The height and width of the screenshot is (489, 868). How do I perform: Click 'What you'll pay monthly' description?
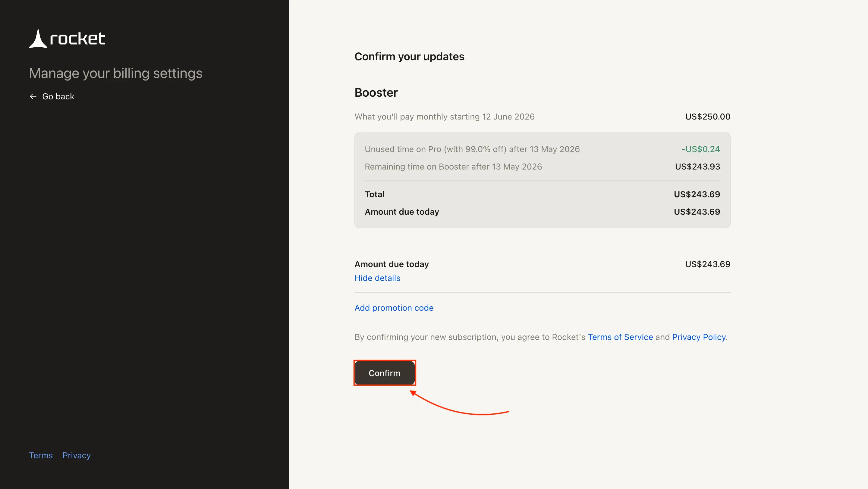click(x=445, y=117)
